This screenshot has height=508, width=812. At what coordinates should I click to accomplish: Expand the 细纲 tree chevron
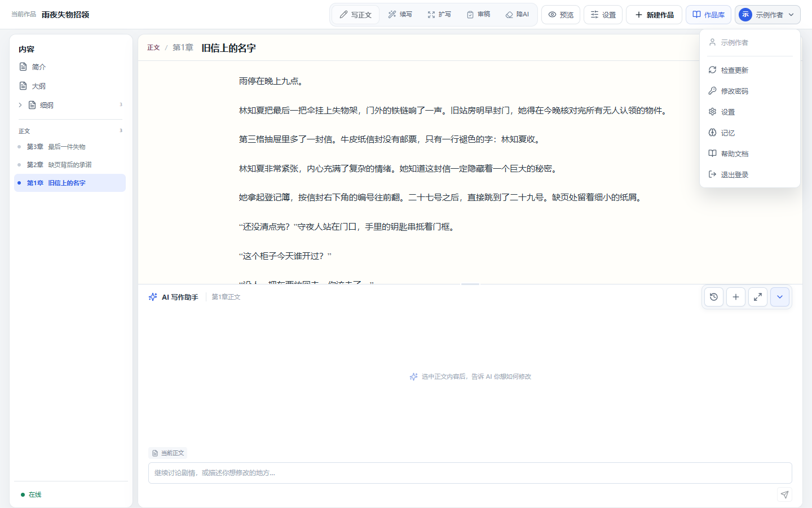pos(20,105)
